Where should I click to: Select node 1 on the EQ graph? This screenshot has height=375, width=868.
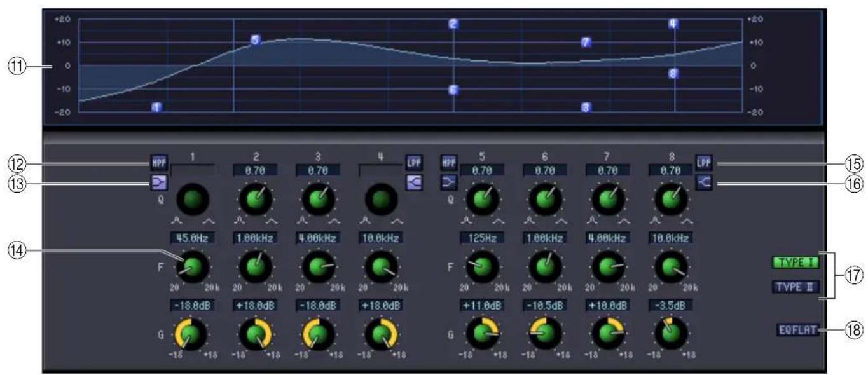(157, 107)
